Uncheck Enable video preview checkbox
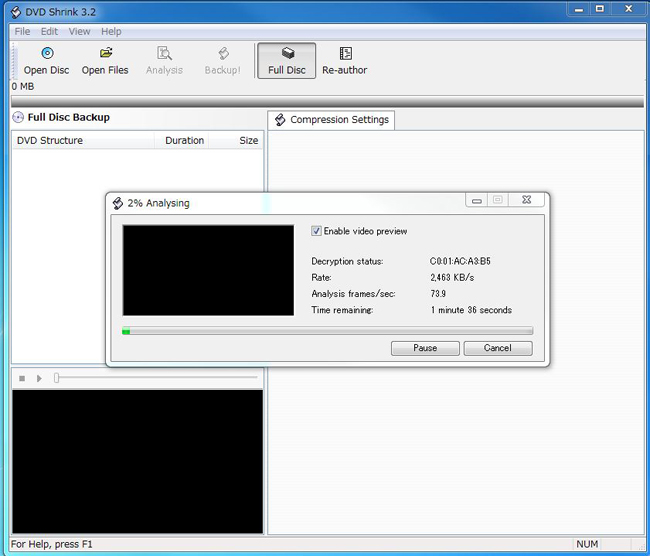 click(x=316, y=231)
